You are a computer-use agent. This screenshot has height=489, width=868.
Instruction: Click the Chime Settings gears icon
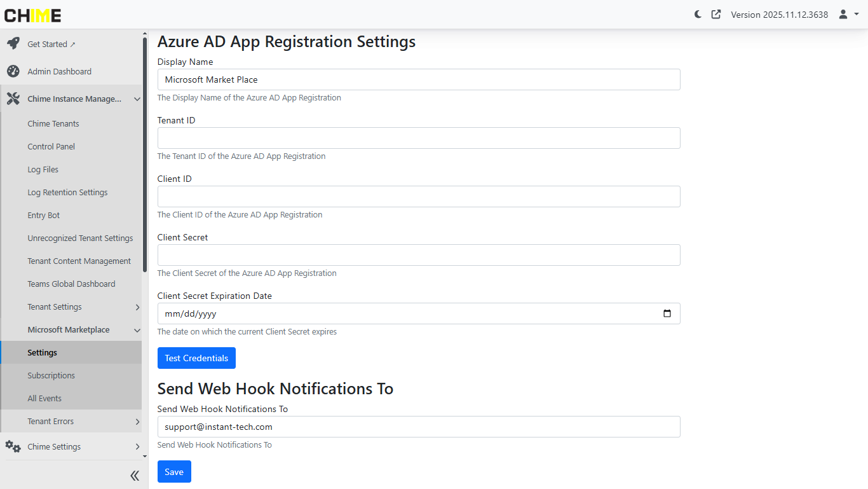(13, 446)
